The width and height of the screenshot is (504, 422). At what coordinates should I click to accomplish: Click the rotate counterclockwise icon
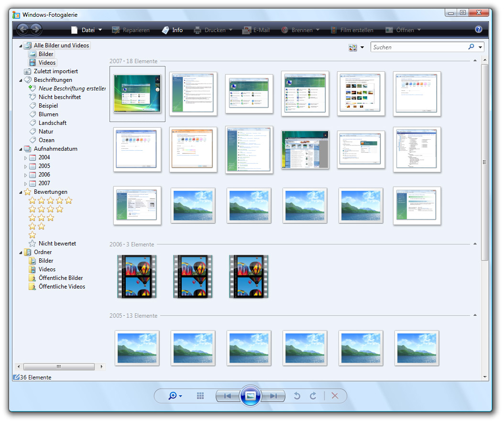pyautogui.click(x=297, y=396)
